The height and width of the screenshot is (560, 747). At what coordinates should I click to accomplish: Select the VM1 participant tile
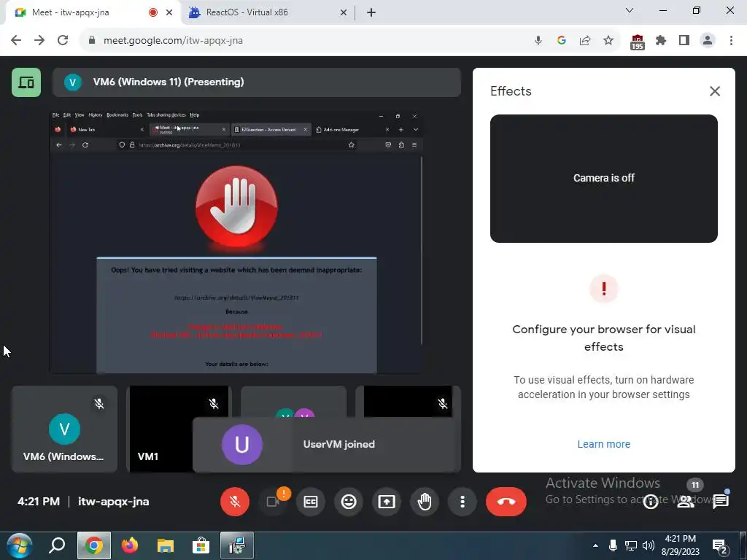pyautogui.click(x=161, y=429)
